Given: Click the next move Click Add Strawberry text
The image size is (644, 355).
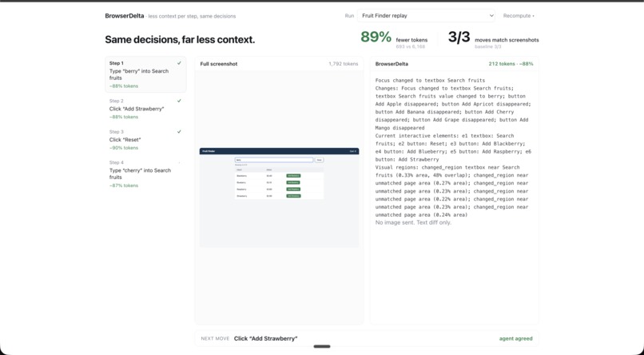Looking at the screenshot, I should pyautogui.click(x=266, y=338).
